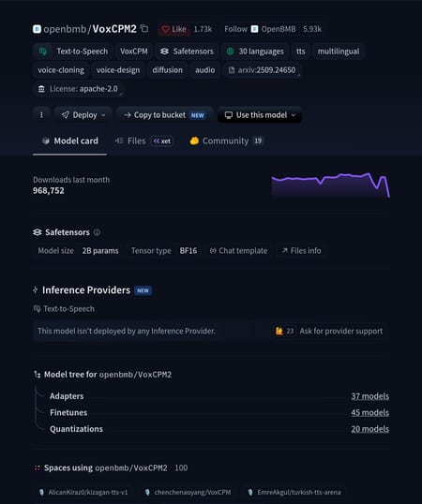The width and height of the screenshot is (422, 504).
Task: Open the 37 models Adapters link
Action: [369, 396]
